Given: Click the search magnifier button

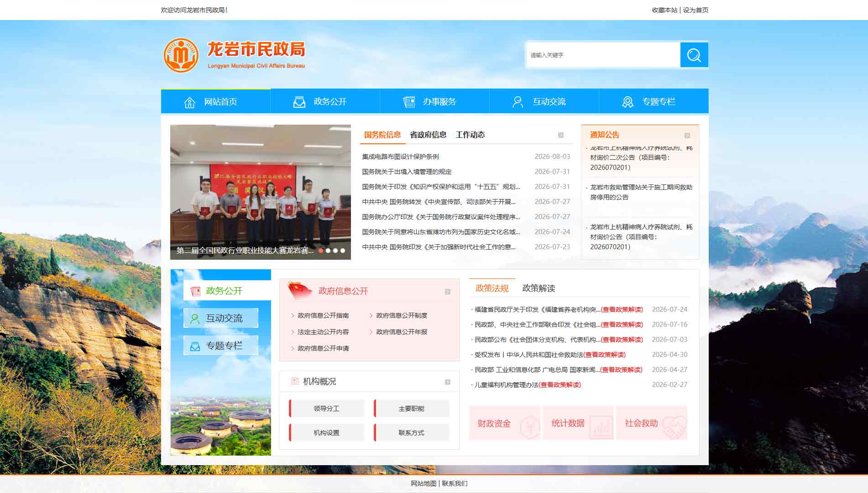Looking at the screenshot, I should click(694, 55).
